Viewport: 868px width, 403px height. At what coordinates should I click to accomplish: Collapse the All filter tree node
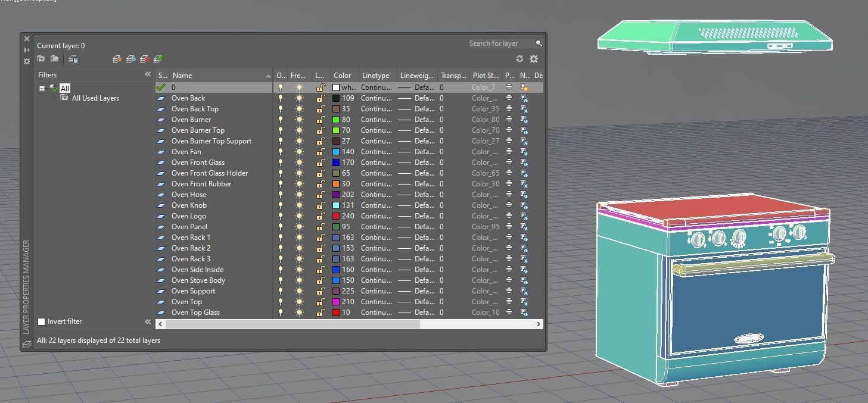point(42,88)
